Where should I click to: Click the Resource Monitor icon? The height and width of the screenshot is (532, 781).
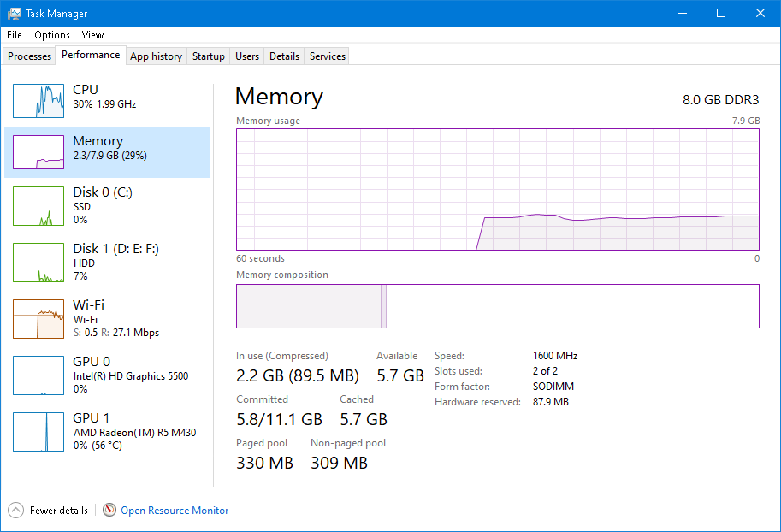coord(109,511)
